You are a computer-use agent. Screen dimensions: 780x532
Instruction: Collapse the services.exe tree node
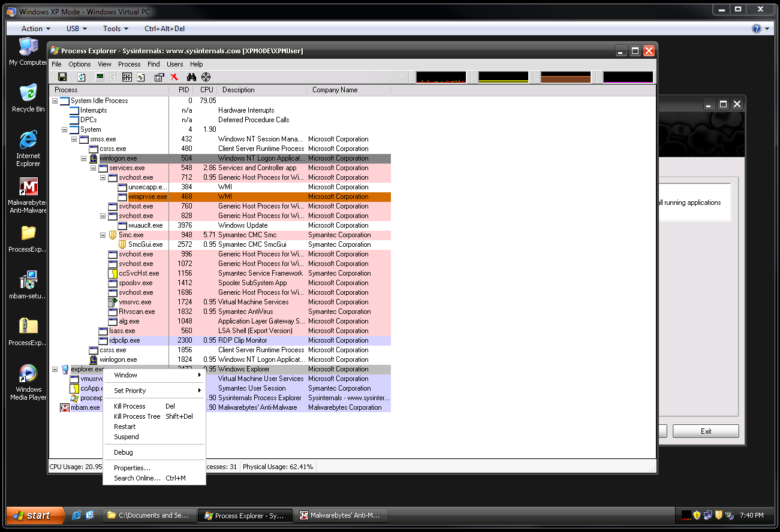pyautogui.click(x=94, y=168)
